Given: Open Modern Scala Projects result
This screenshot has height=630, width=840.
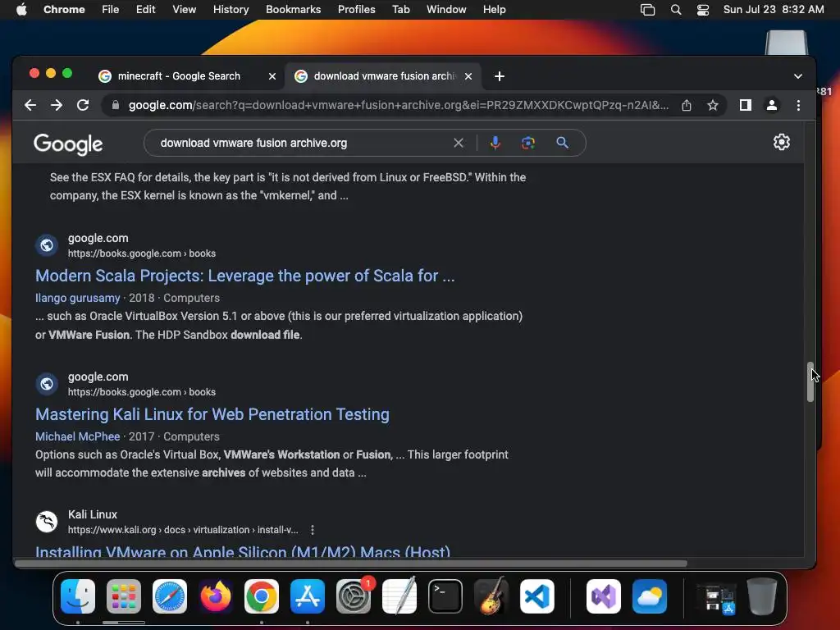Looking at the screenshot, I should 244,276.
